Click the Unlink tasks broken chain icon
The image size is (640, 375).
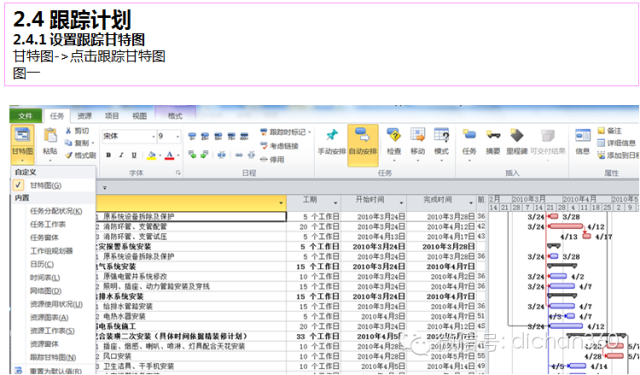tap(251, 155)
